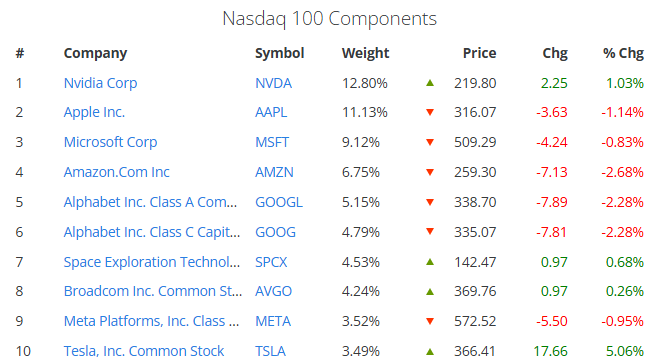Click the red down arrow in Amazon row
657x360 pixels.
click(429, 172)
